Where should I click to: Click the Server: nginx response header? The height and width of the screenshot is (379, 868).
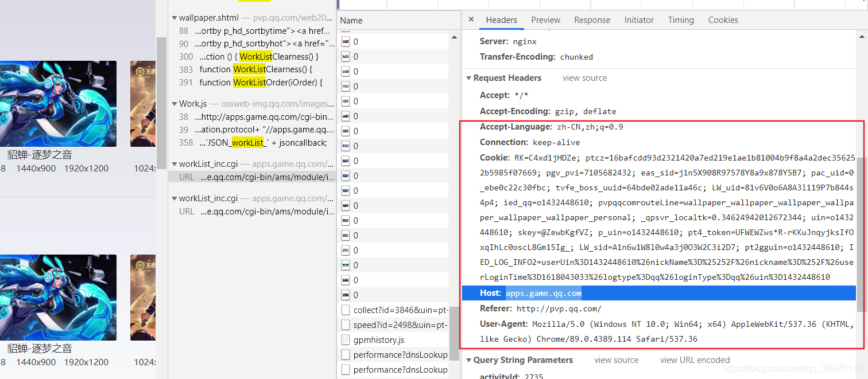[x=508, y=41]
